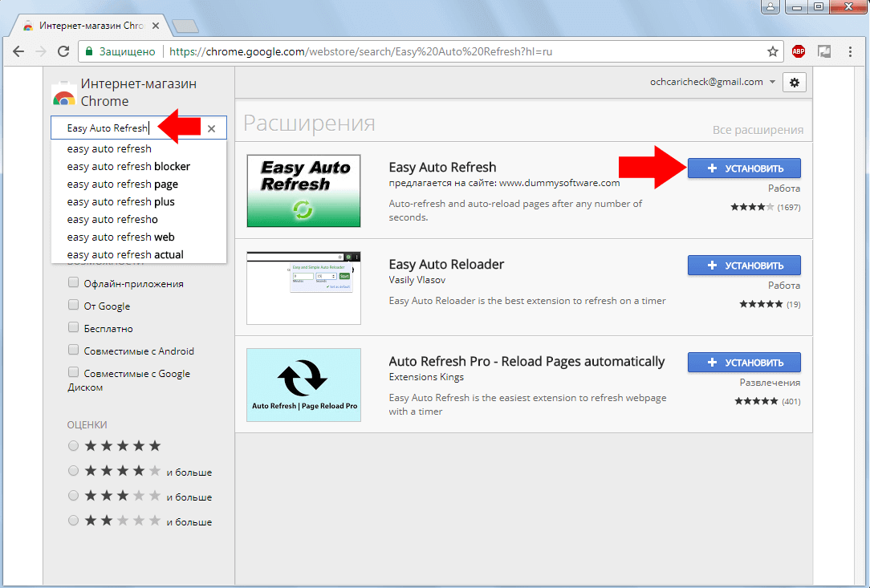This screenshot has width=870, height=588.
Task: Go back using the browser back arrow
Action: 18,51
